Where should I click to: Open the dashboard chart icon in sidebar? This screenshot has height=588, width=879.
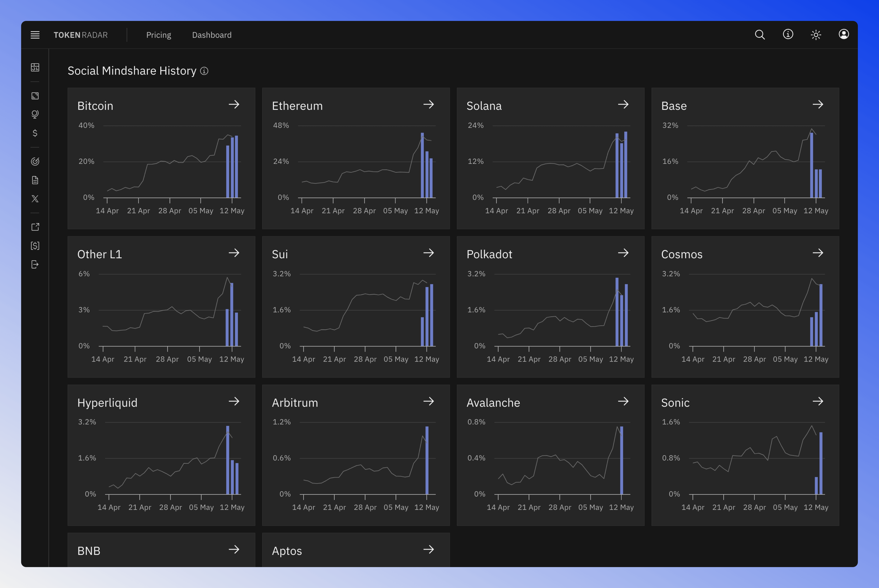[x=35, y=68]
